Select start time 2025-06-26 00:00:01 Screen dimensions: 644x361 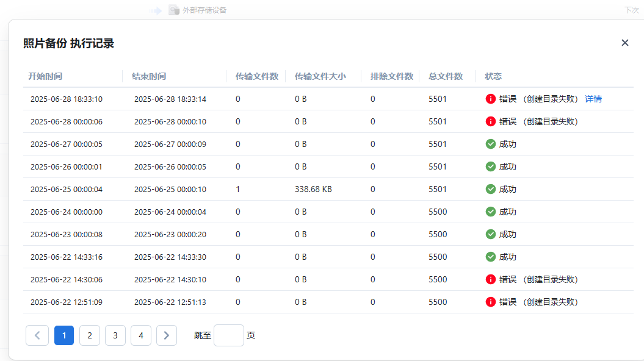67,166
